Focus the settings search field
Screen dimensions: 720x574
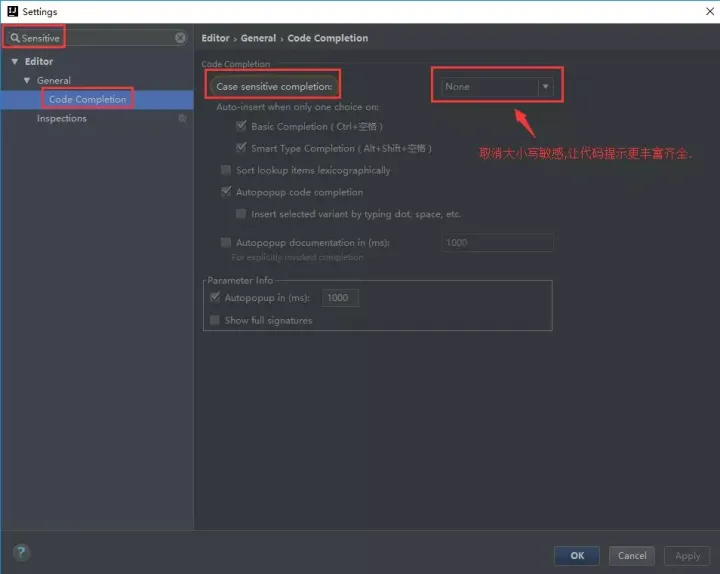(x=96, y=38)
